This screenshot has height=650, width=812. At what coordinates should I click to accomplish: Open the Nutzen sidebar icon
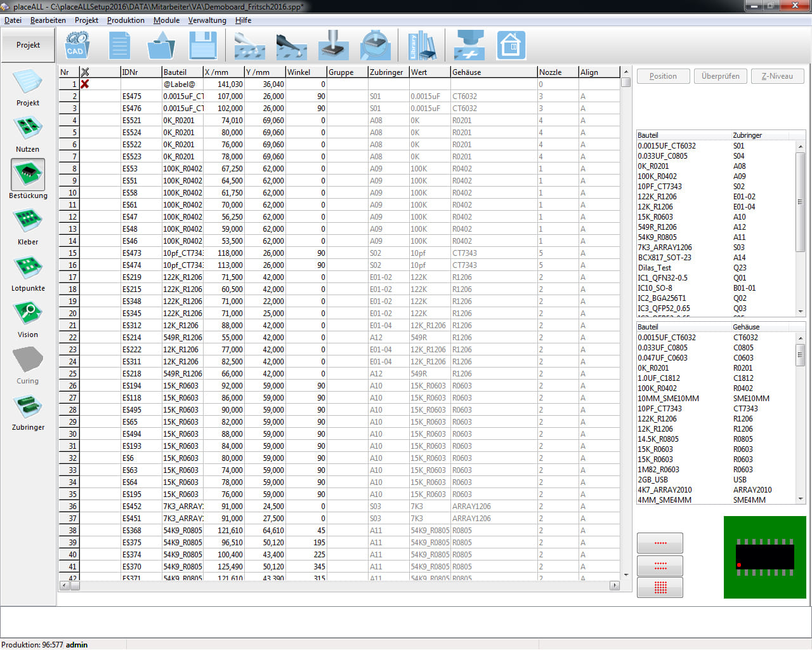[x=28, y=134]
